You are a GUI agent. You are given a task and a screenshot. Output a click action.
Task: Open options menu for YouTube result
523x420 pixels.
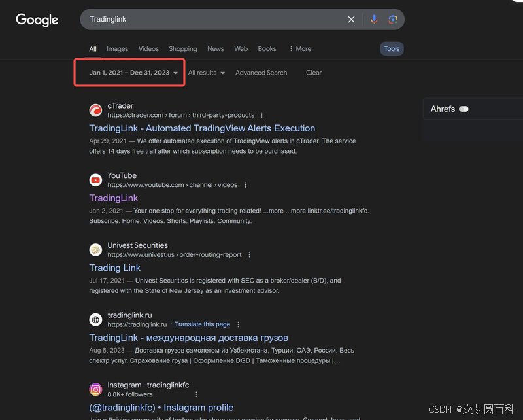tap(246, 185)
